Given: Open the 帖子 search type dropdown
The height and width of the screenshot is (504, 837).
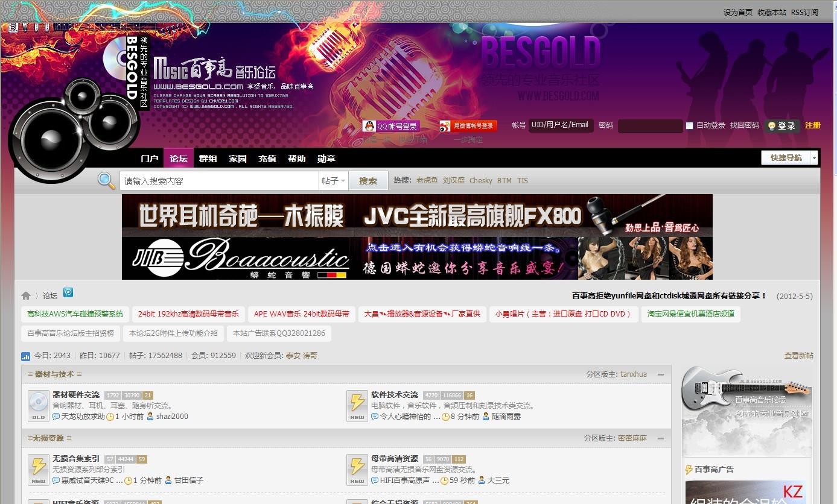Looking at the screenshot, I should [x=334, y=181].
